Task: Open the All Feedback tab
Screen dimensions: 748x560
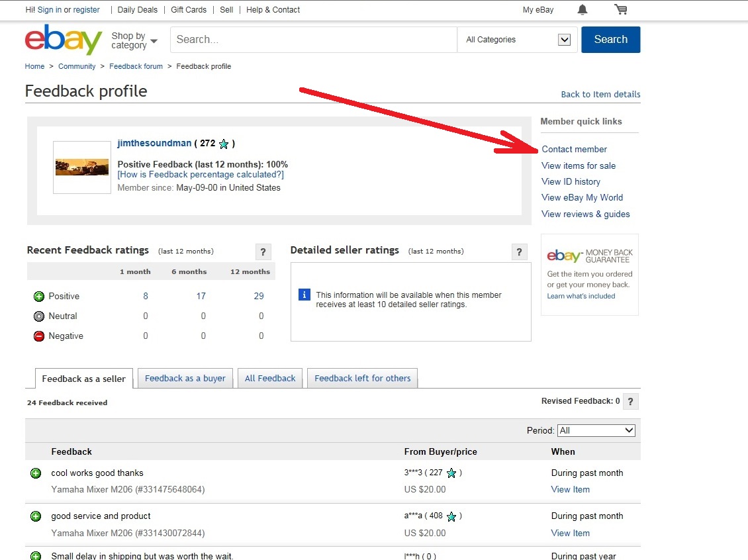Action: point(270,378)
